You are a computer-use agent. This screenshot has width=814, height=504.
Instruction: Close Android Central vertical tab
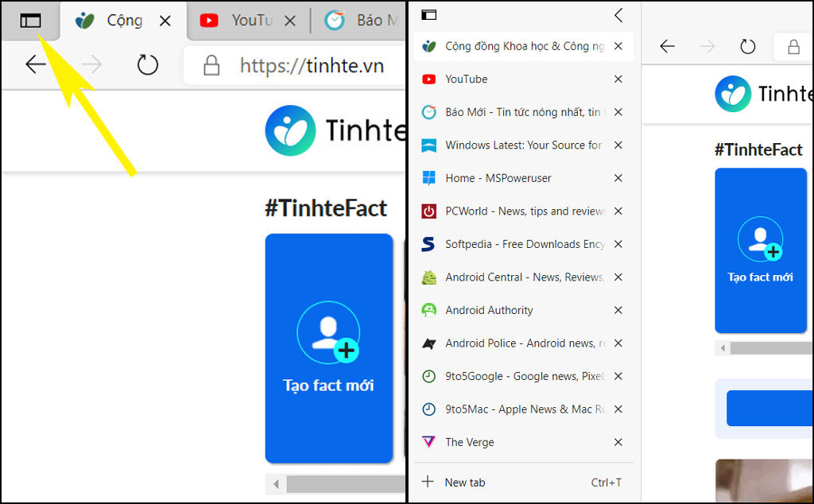tap(618, 277)
